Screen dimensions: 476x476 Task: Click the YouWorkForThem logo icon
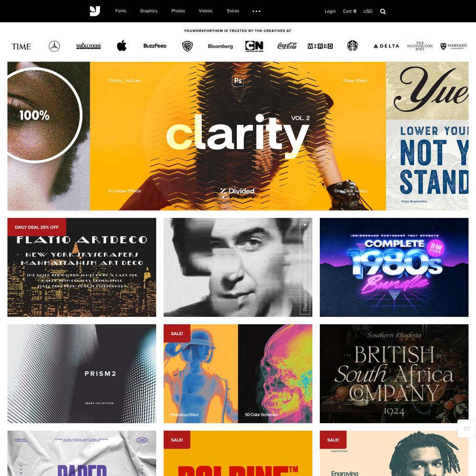[95, 11]
